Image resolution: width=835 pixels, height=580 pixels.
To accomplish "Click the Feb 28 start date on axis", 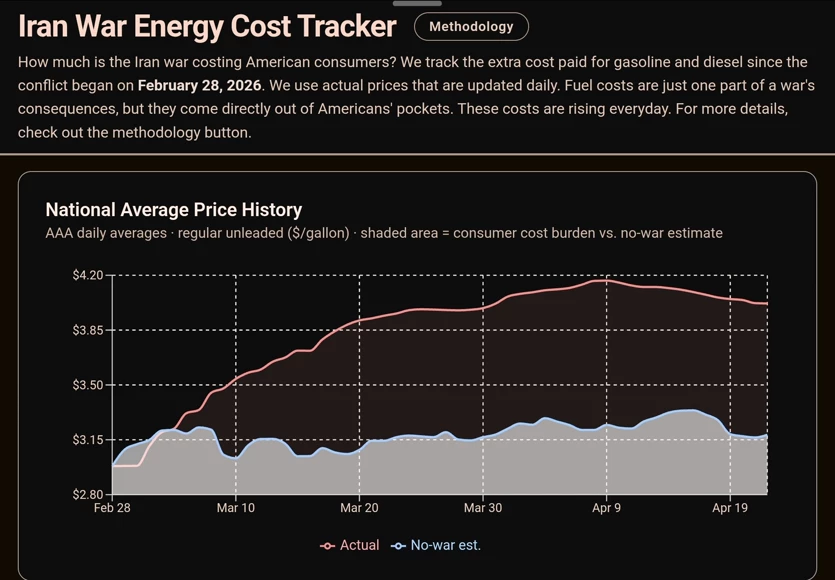I will tap(112, 508).
